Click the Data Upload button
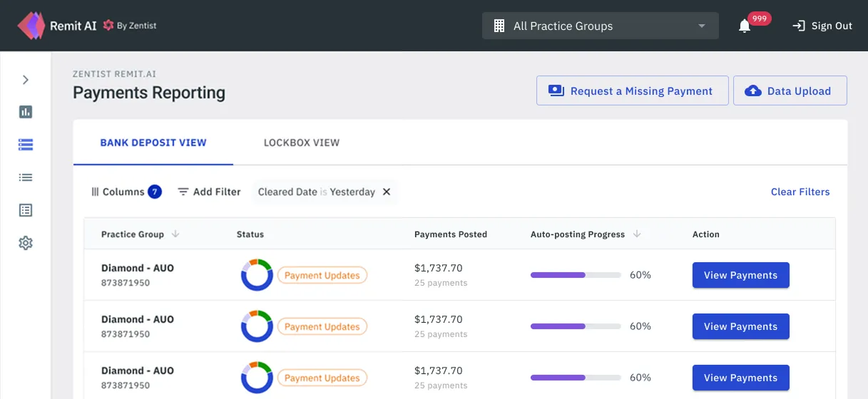 point(790,91)
